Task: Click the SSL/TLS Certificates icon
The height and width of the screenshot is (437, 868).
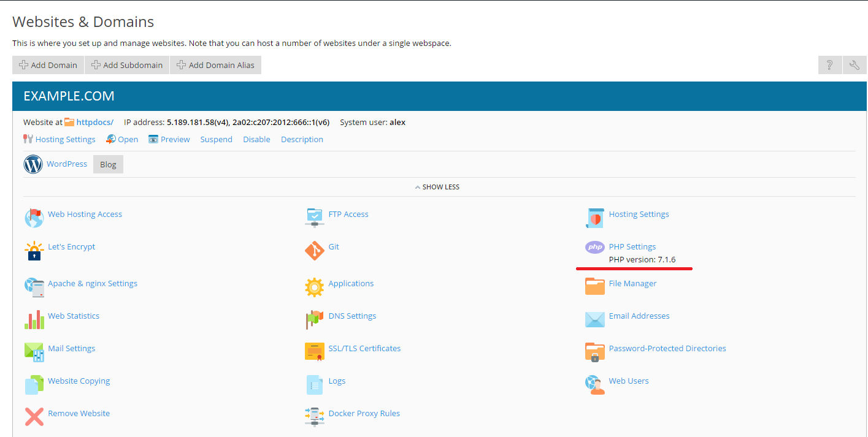Action: coord(314,352)
